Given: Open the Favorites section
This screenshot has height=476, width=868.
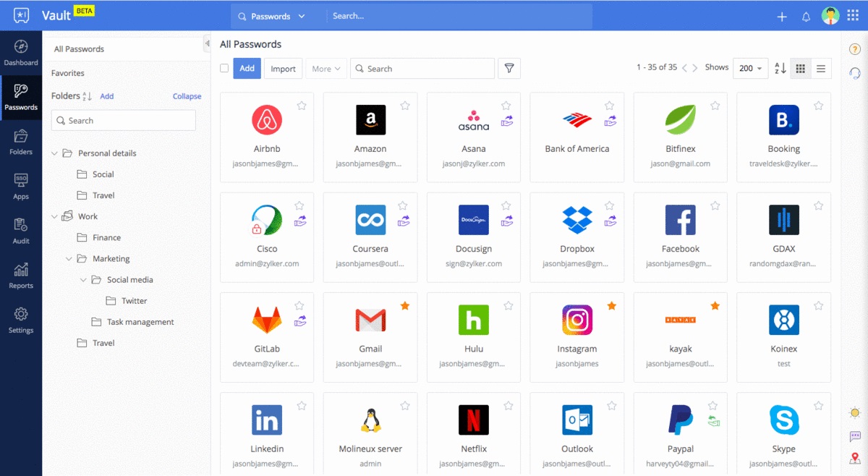Looking at the screenshot, I should (67, 72).
